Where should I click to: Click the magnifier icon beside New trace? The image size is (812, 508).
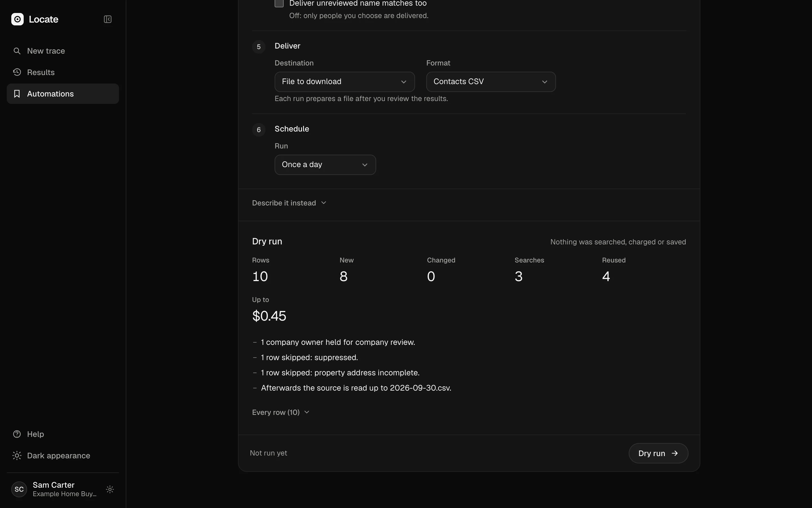click(17, 51)
